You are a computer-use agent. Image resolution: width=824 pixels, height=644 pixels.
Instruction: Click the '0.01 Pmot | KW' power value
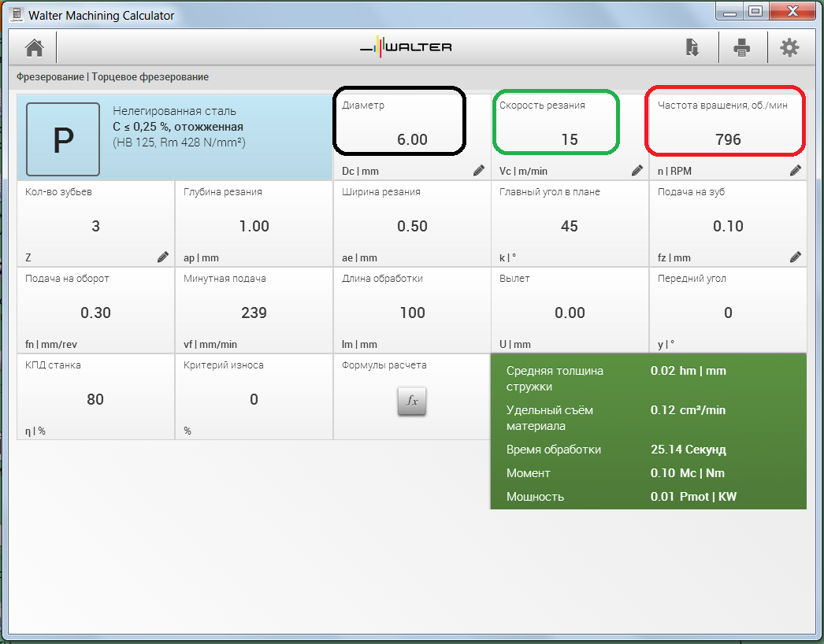coord(693,497)
